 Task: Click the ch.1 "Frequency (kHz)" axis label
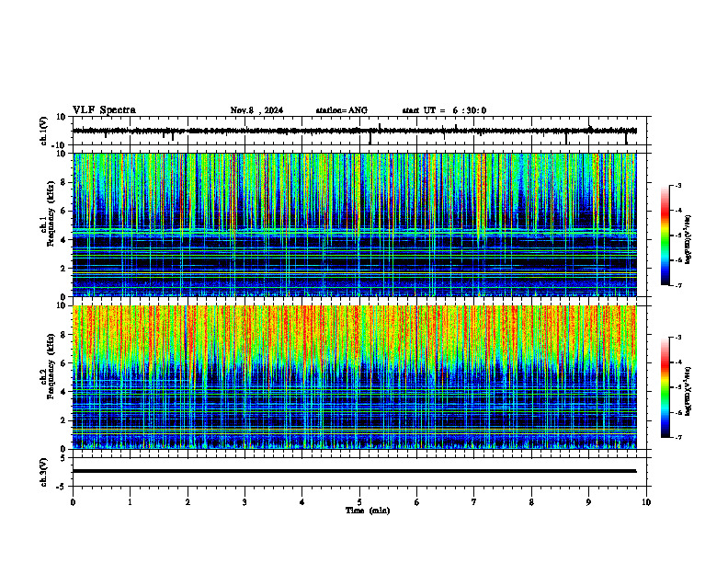pos(51,213)
